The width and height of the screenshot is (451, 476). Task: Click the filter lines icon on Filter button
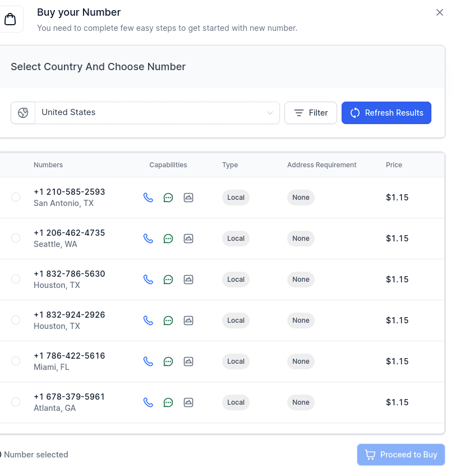tap(299, 113)
